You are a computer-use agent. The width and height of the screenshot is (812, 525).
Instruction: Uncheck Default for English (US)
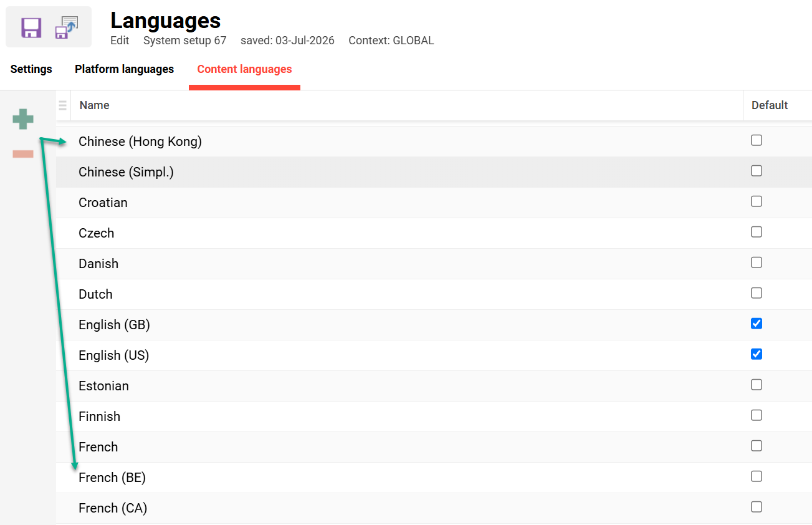(757, 354)
